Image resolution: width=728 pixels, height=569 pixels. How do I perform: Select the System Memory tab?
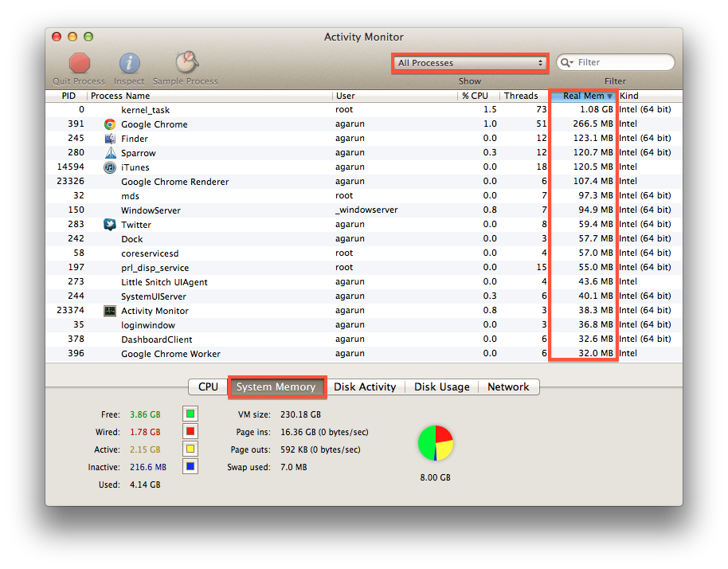(276, 387)
